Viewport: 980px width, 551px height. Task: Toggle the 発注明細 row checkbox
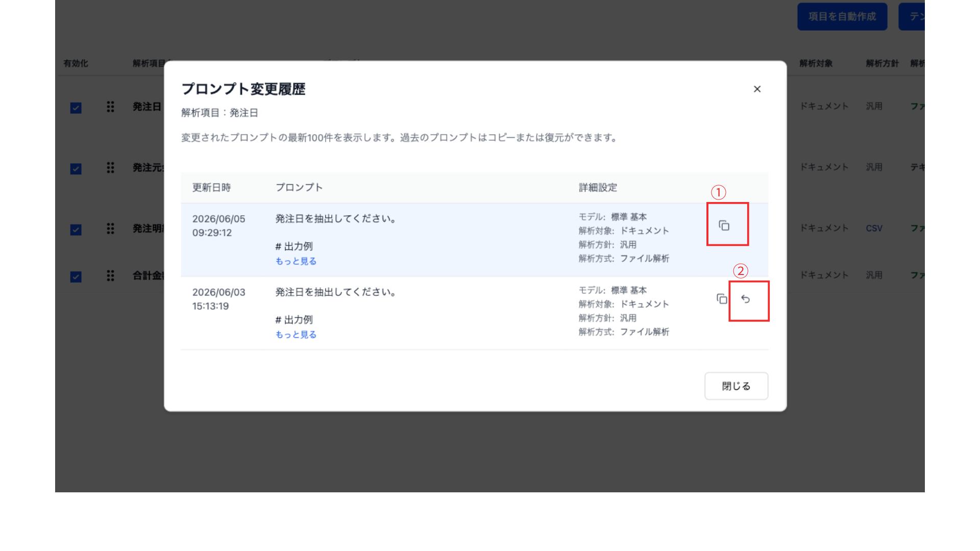76,230
